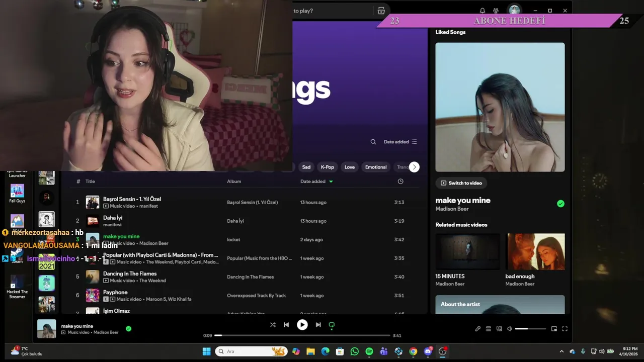Toggle shuffle playback
Image resolution: width=644 pixels, height=362 pixels.
(273, 325)
